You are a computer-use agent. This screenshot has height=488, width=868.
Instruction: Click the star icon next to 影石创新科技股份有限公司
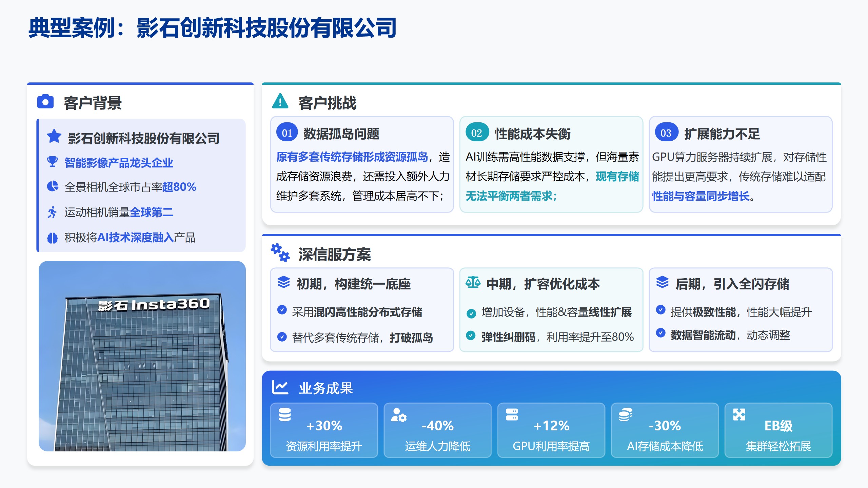click(54, 136)
